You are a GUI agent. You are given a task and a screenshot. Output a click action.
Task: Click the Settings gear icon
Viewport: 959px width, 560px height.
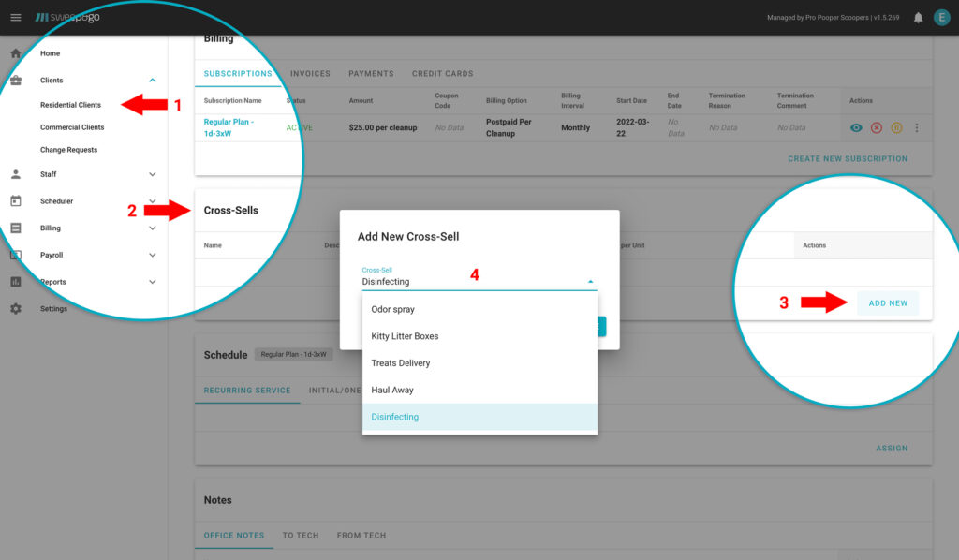click(14, 308)
